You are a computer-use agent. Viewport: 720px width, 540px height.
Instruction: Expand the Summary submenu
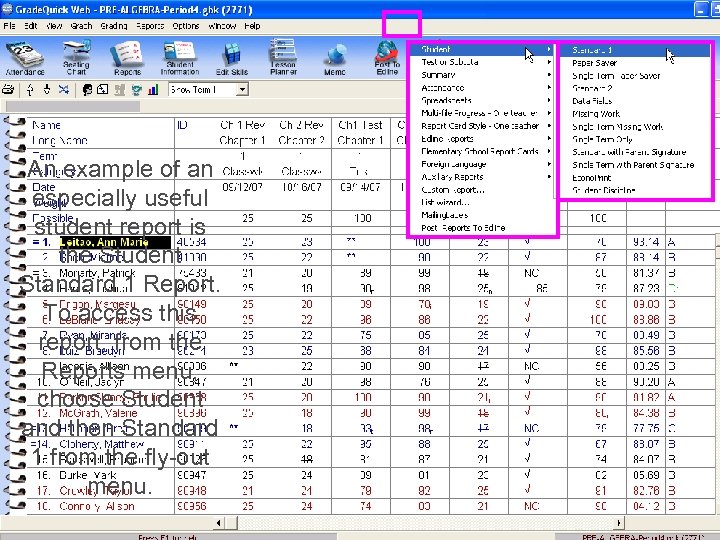438,75
